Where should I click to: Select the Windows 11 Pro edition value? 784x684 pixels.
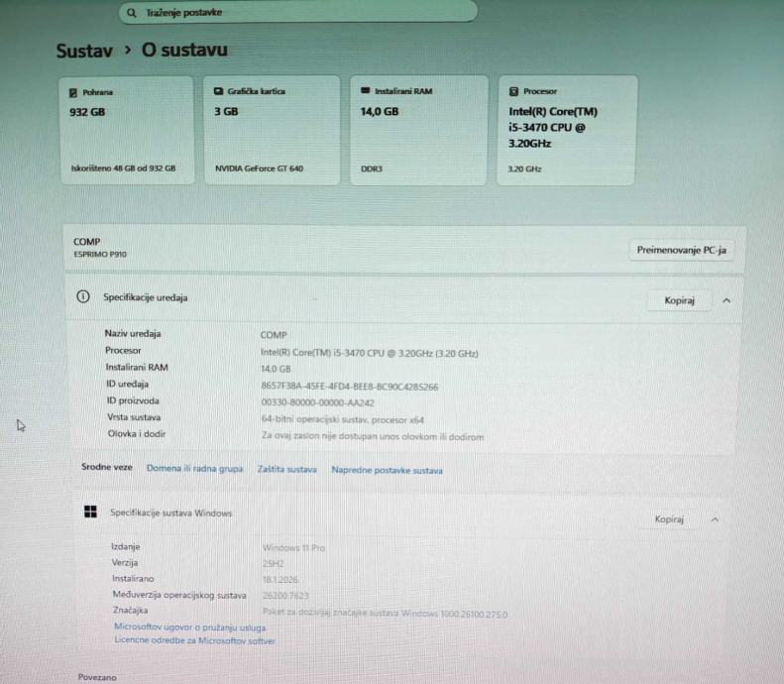coord(294,548)
